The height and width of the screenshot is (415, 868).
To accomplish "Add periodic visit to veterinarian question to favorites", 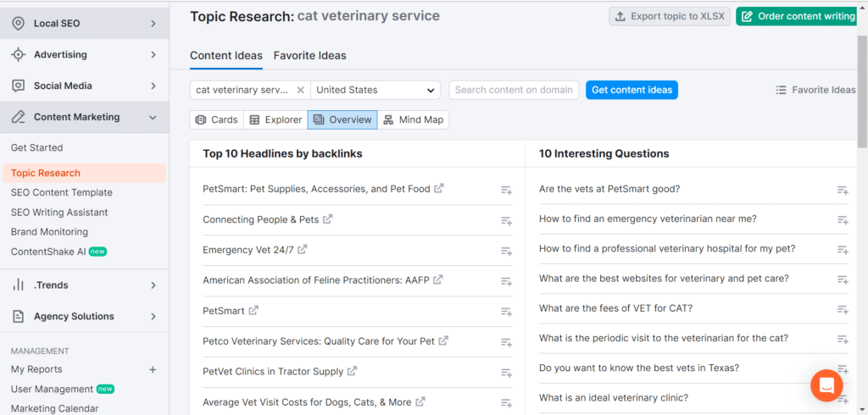I will click(843, 339).
